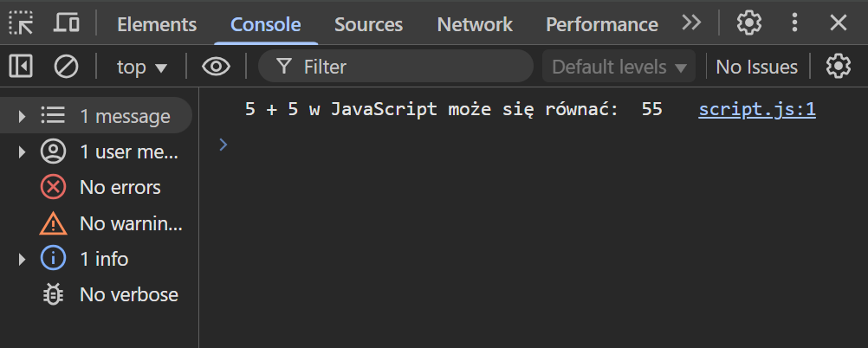Expand the 1 message group arrow

click(22, 116)
